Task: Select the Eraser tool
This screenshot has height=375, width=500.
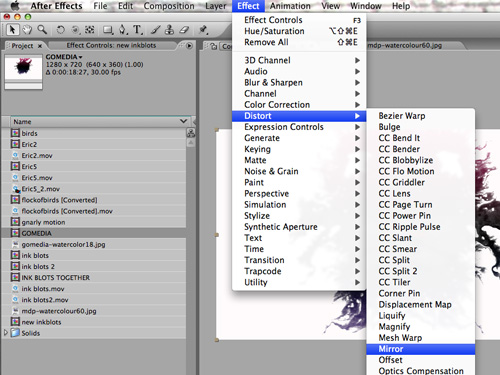Action: [x=184, y=30]
